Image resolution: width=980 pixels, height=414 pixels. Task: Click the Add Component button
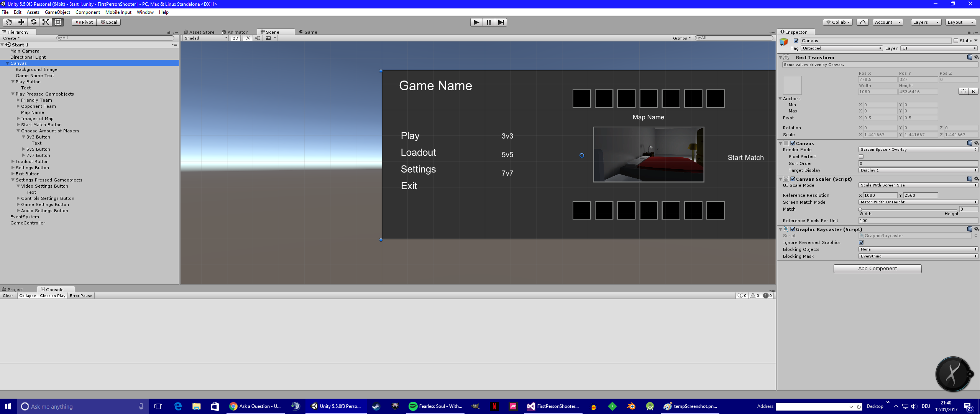877,269
